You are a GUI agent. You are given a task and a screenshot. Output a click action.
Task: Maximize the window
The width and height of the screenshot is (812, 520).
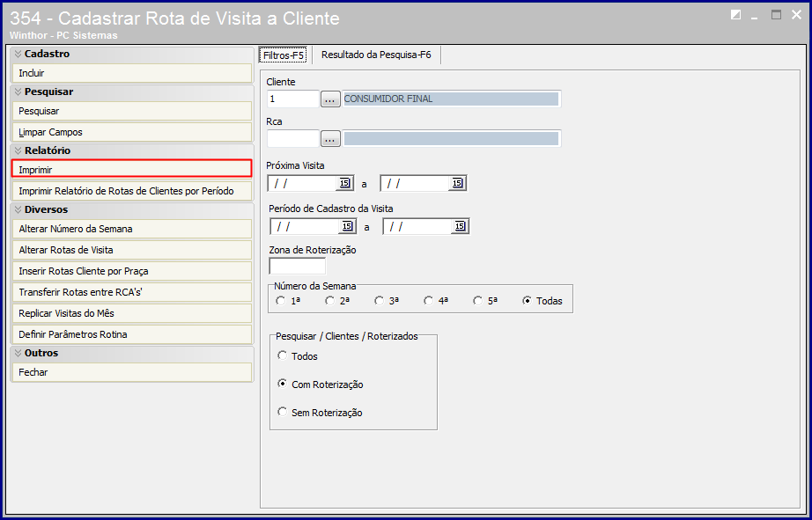(776, 15)
